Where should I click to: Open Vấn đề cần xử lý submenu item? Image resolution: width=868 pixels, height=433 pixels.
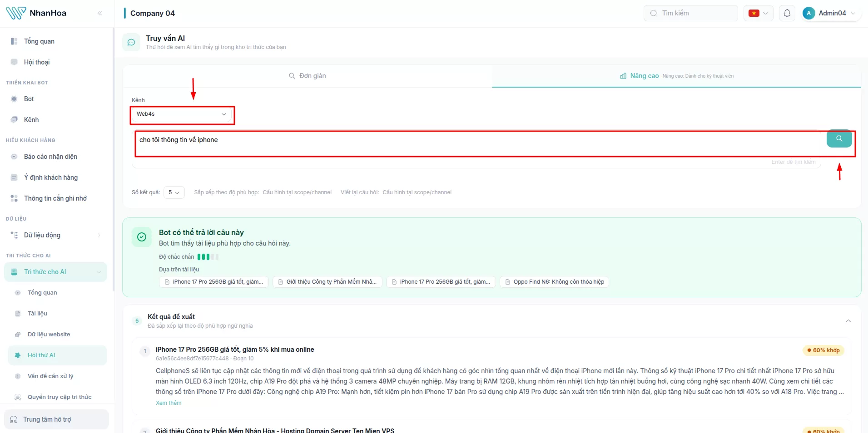pyautogui.click(x=57, y=376)
